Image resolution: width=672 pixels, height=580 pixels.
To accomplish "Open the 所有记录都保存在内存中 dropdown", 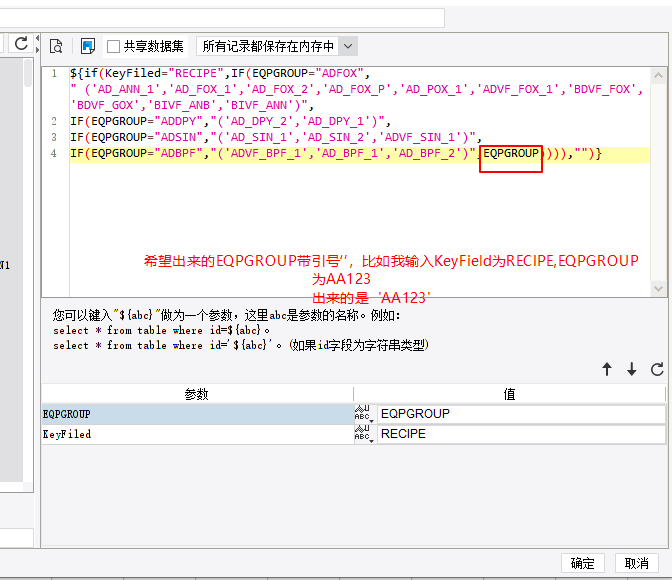I will coord(348,46).
